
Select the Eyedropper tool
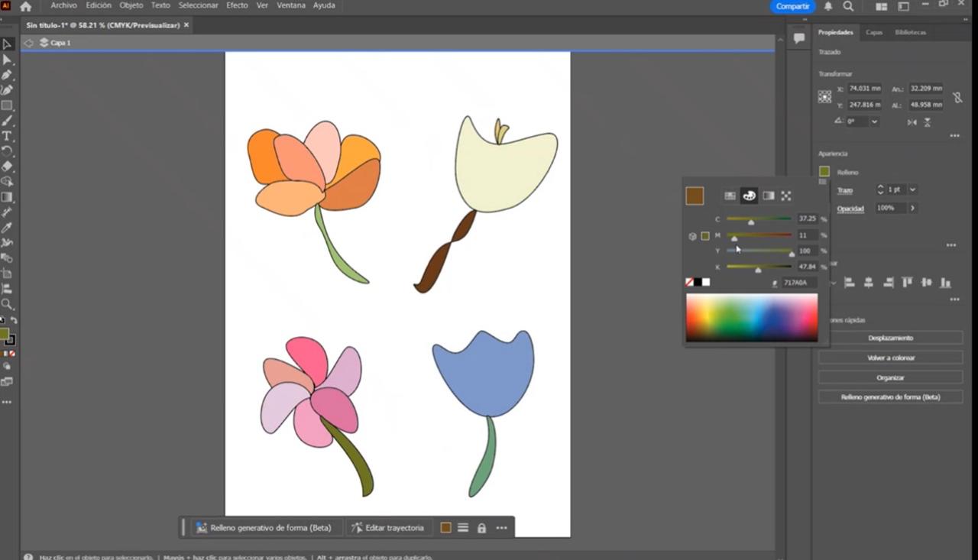(x=7, y=228)
